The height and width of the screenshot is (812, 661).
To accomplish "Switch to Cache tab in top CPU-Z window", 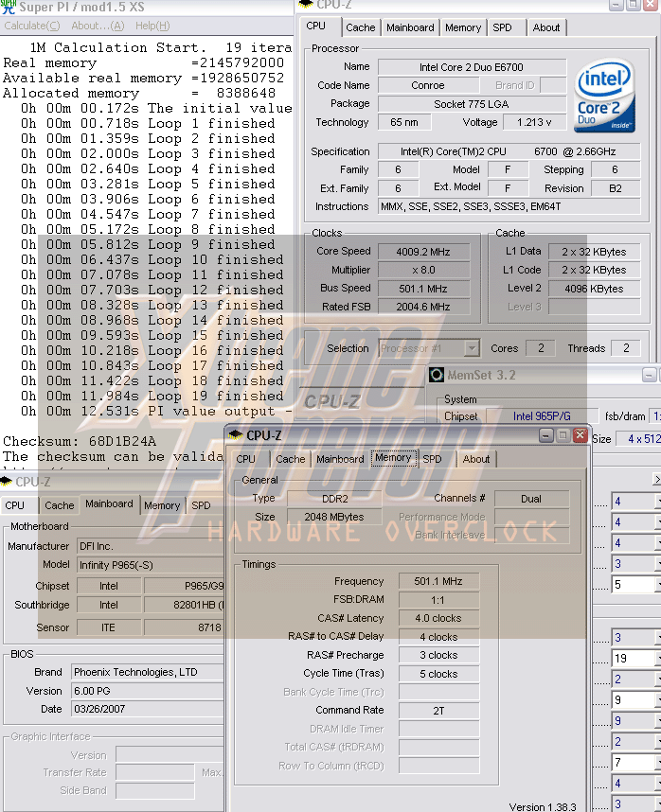I will pos(361,27).
